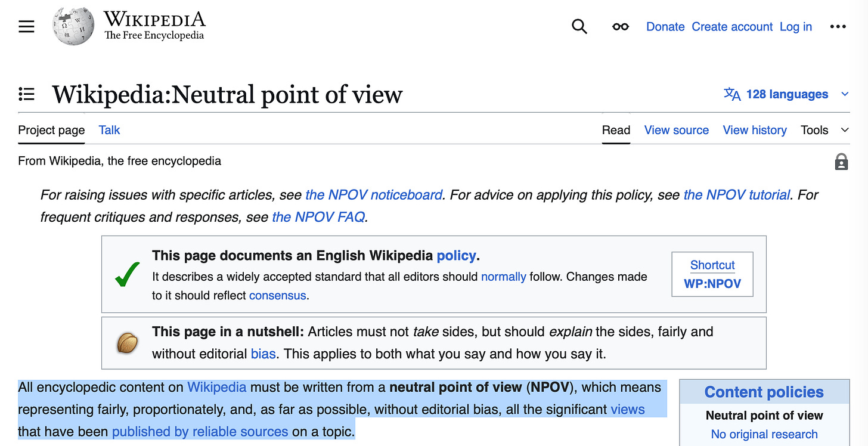This screenshot has height=446, width=868.
Task: Click Neutral point of view sidebar entry
Action: coord(764,415)
